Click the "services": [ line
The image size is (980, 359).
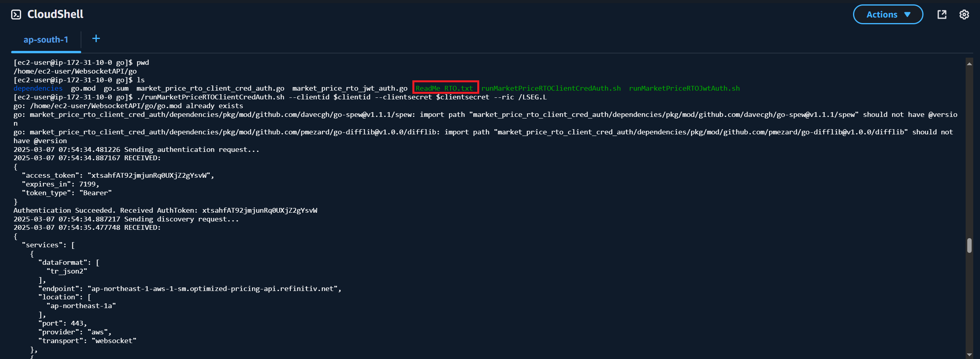tap(48, 245)
